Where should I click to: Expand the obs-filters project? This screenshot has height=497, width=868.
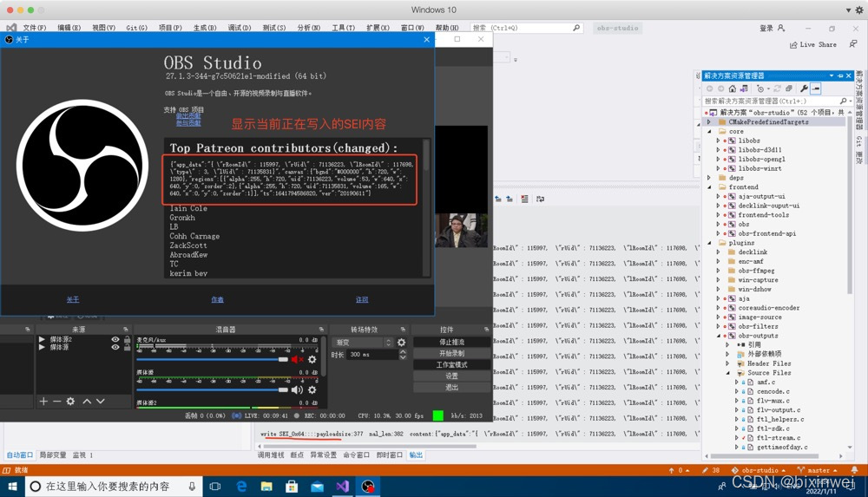tap(718, 326)
